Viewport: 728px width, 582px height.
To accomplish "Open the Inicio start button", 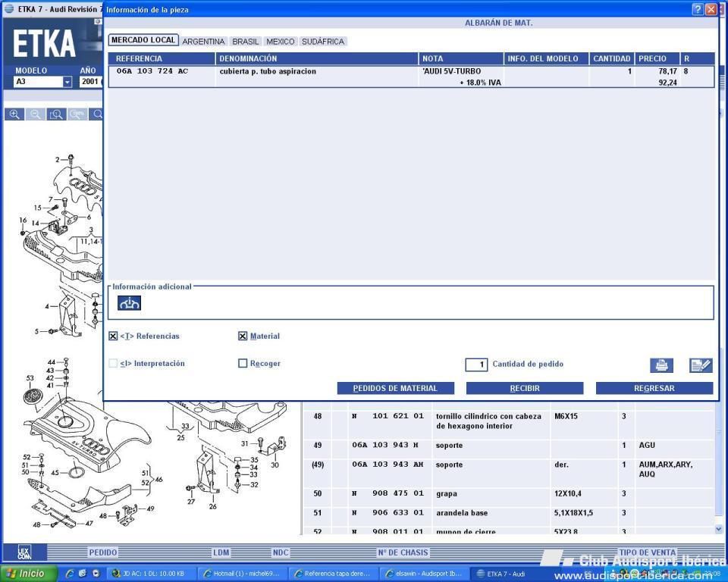I will coord(29,574).
